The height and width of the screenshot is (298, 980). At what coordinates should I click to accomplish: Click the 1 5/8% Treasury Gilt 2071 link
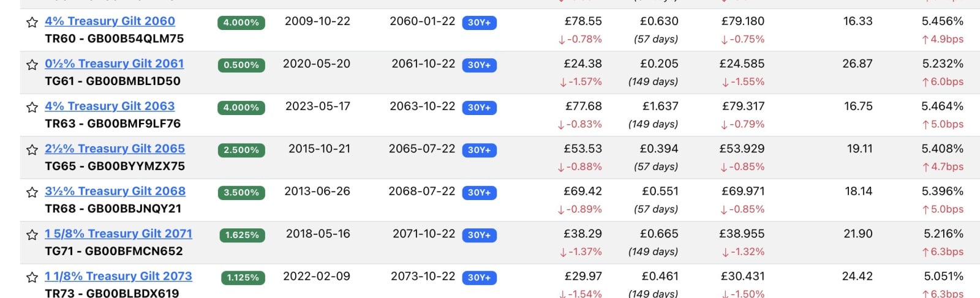coord(118,234)
